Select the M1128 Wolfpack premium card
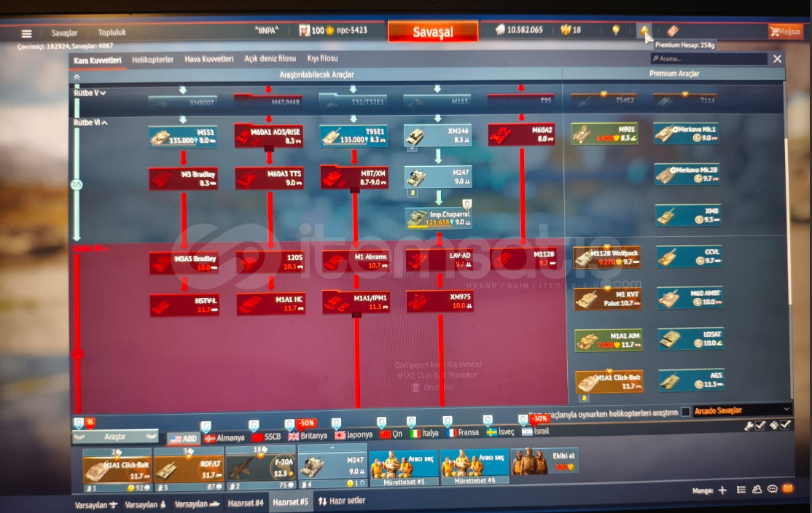812x513 pixels. point(607,257)
